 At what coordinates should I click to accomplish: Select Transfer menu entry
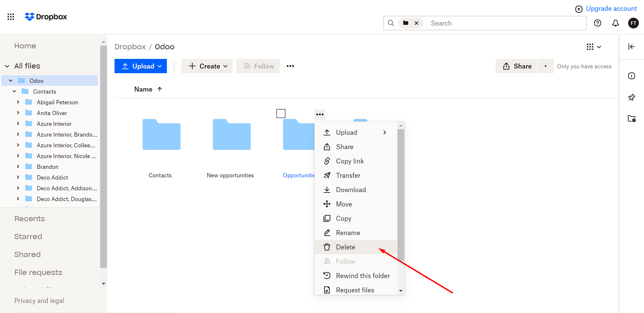pos(355,175)
